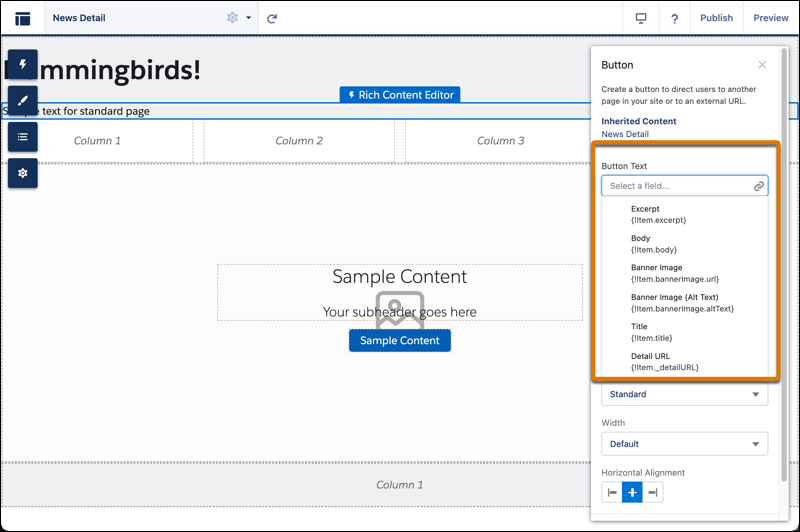The height and width of the screenshot is (532, 800).
Task: Click the Components lightning bolt icon
Action: pos(22,64)
